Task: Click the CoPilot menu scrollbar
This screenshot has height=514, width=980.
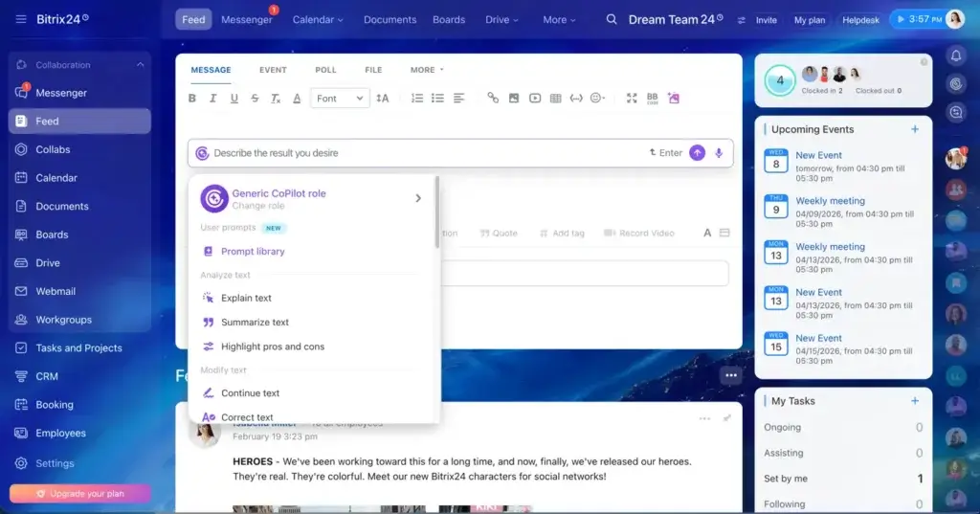Action: (x=436, y=212)
